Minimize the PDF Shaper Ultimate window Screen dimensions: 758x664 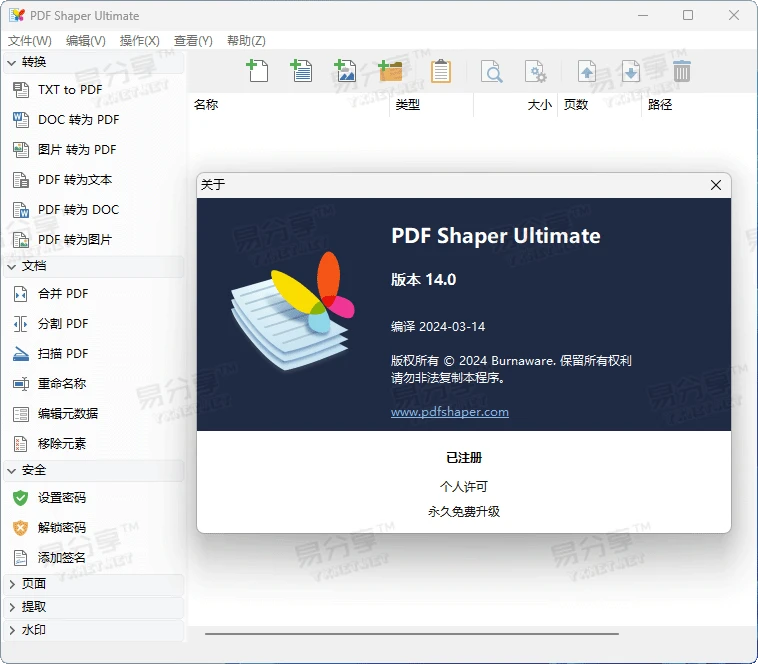tap(643, 15)
